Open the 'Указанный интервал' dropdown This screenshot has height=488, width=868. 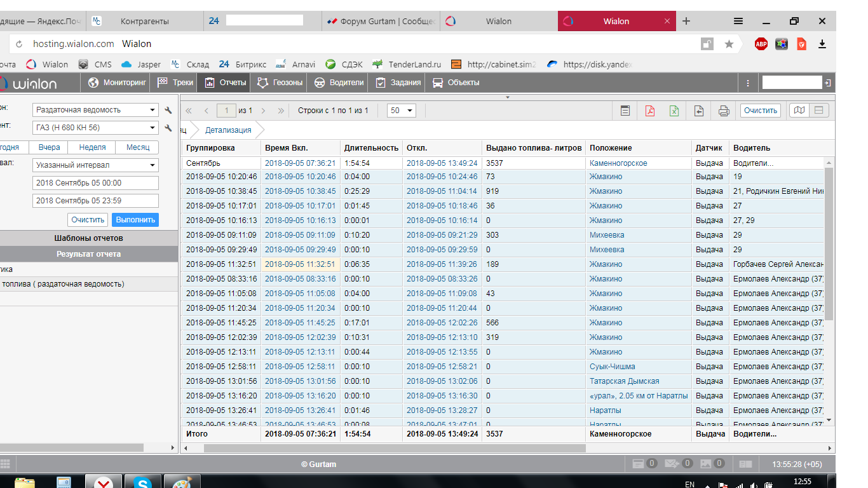pos(95,165)
